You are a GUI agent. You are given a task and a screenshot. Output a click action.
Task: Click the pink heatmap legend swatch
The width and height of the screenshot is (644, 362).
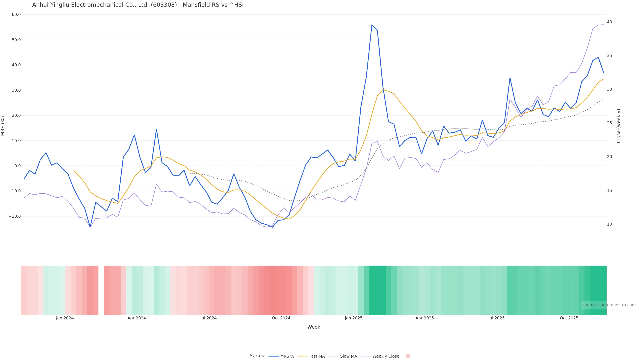pos(408,356)
